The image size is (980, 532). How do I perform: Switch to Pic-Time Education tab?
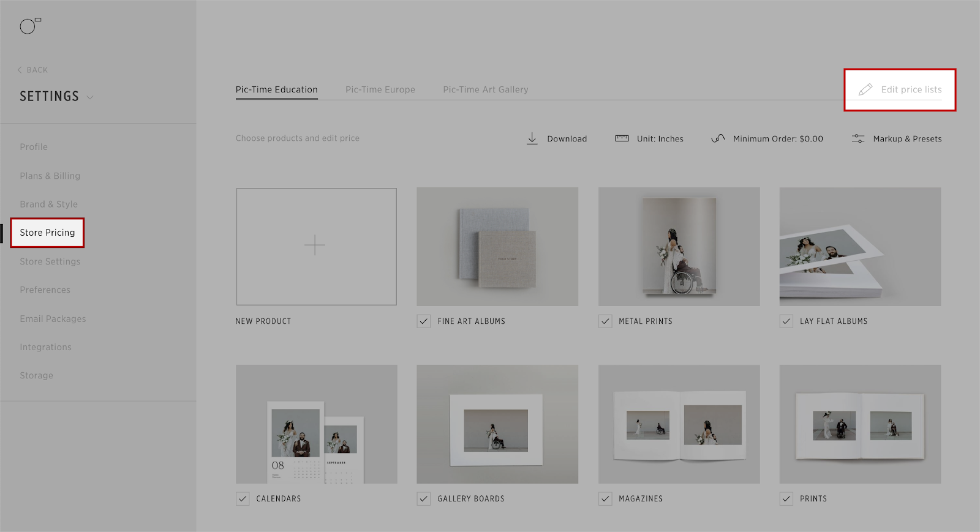277,89
